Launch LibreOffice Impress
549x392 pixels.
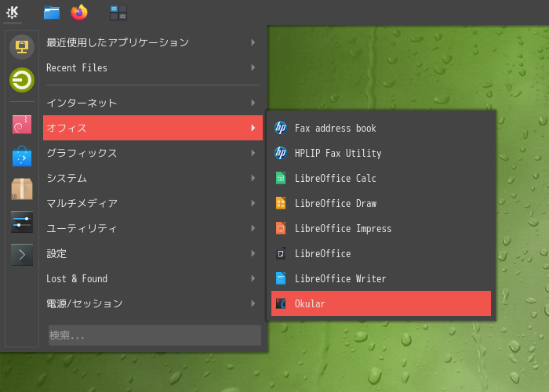381,228
